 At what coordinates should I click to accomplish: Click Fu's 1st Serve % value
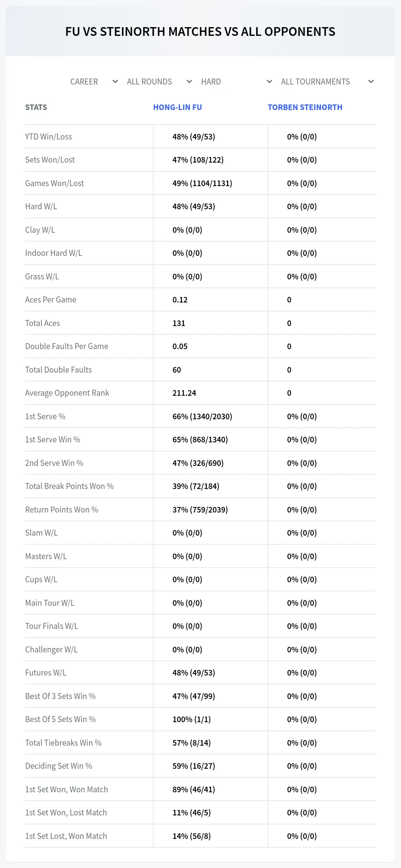(202, 416)
